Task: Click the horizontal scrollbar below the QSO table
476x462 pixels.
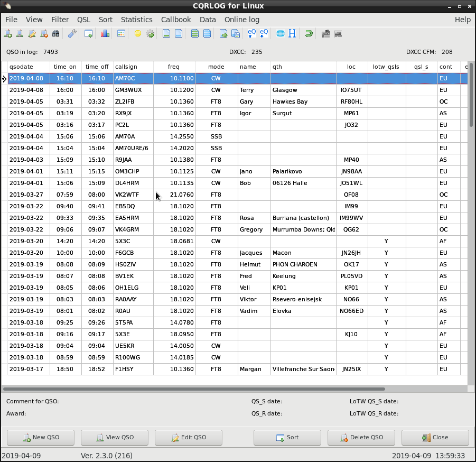Action: click(x=235, y=389)
